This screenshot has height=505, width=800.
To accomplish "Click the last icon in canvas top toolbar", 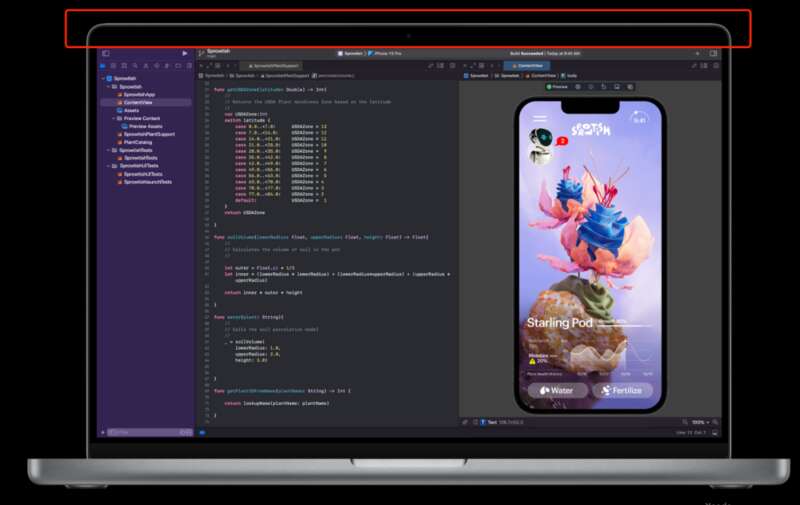I will (x=630, y=87).
